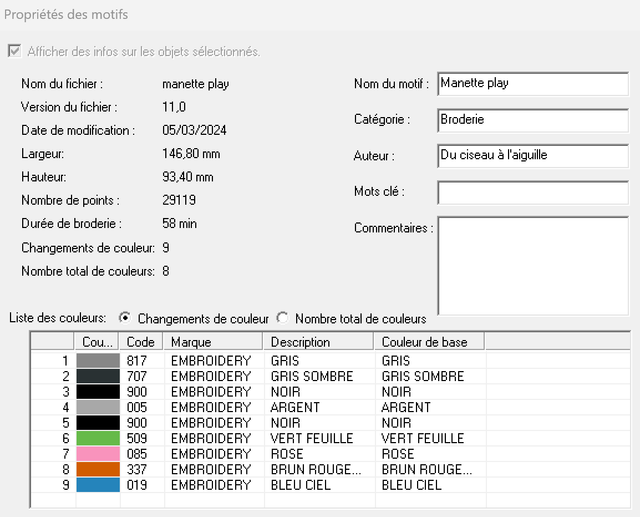Click the 'Description' column header
This screenshot has width=640, height=517.
[320, 342]
